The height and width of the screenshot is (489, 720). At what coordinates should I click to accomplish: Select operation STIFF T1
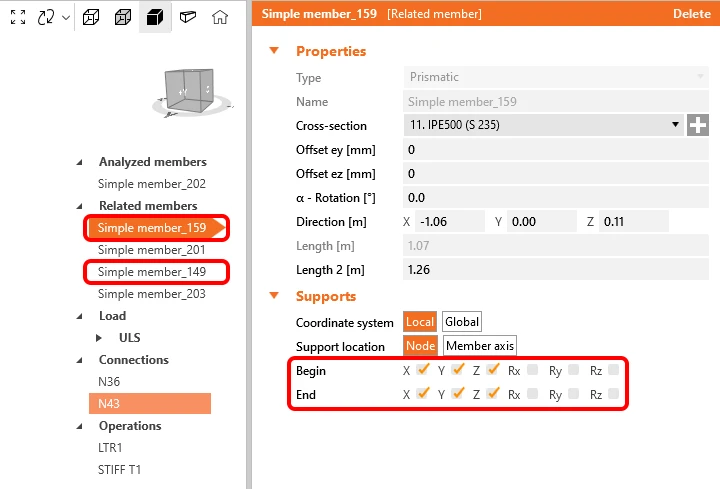(119, 470)
